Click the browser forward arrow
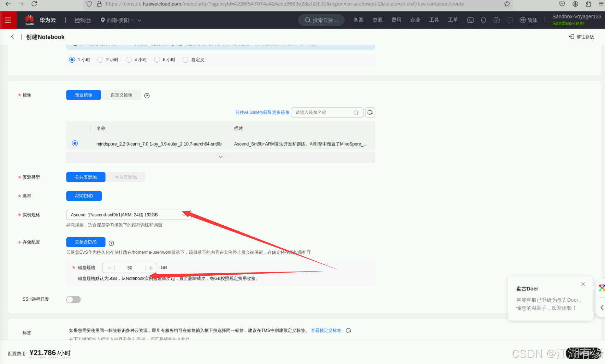Viewport: 605px width, 364px height. (x=21, y=4)
